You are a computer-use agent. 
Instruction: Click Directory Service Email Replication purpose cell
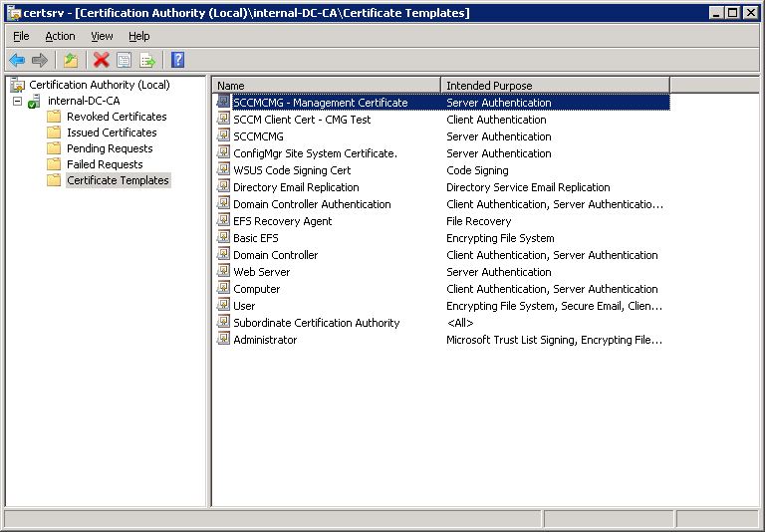point(528,187)
